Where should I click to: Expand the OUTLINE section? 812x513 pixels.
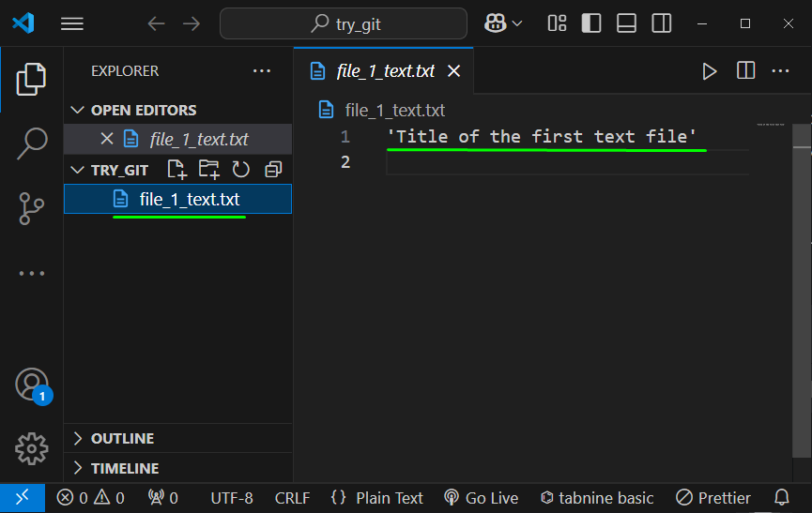point(122,438)
